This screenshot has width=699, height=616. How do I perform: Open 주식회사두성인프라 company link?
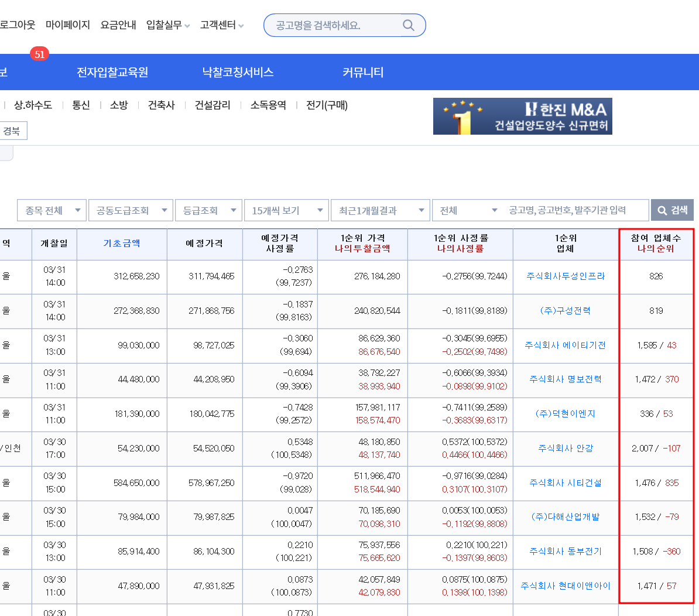(x=566, y=276)
